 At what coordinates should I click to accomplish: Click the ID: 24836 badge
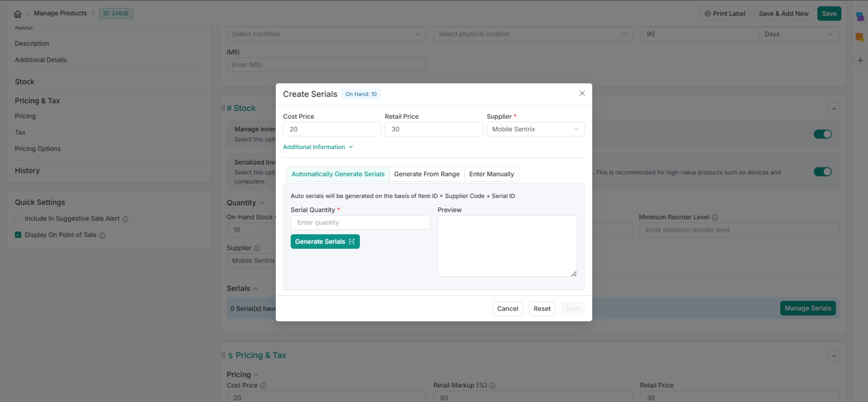(x=116, y=13)
